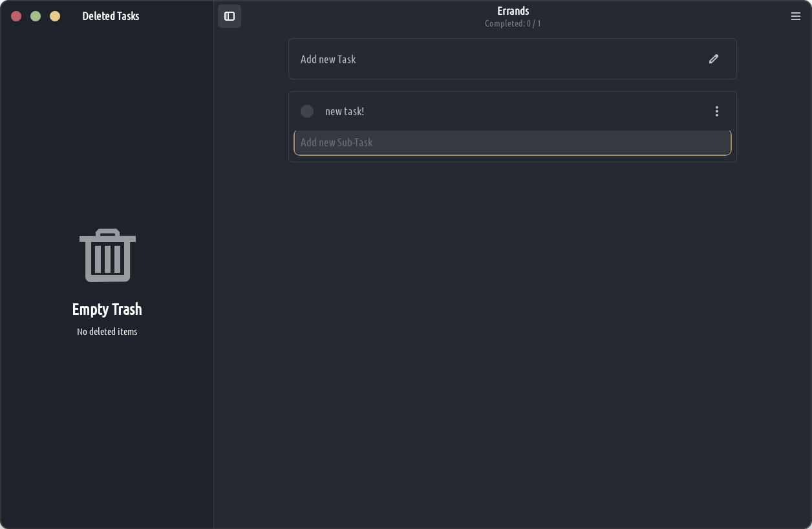This screenshot has height=529, width=812.
Task: Open three-dot menu for 'new task!'
Action: 716,111
